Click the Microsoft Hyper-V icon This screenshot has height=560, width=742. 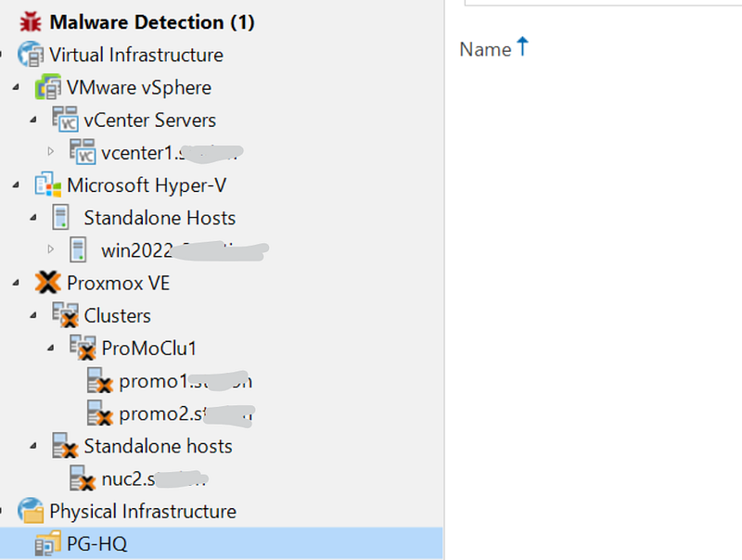coord(47,185)
